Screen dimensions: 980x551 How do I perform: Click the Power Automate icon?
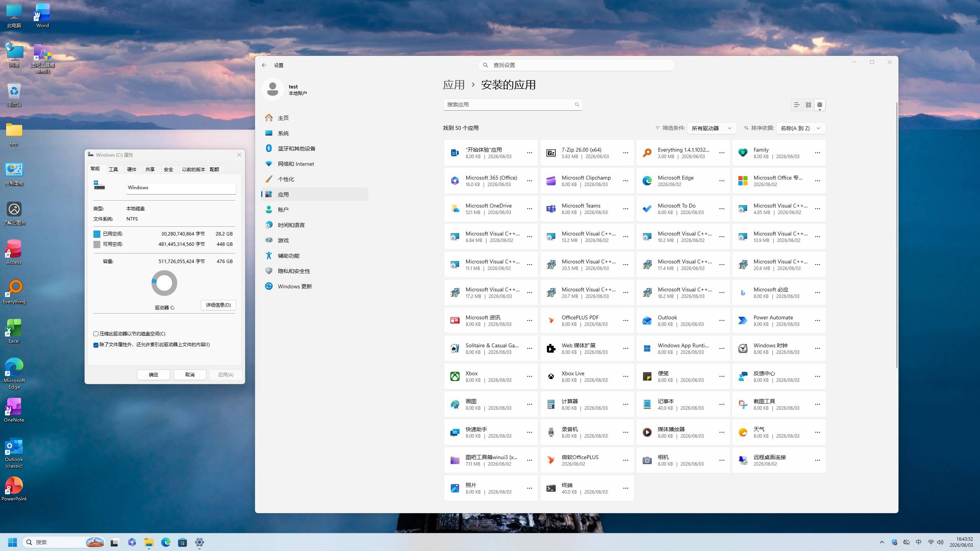[743, 320]
